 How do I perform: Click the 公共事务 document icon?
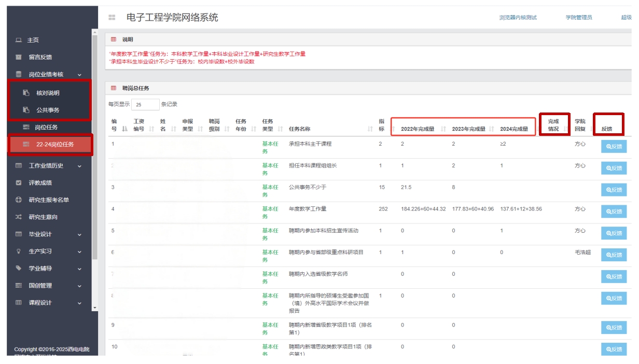26,110
